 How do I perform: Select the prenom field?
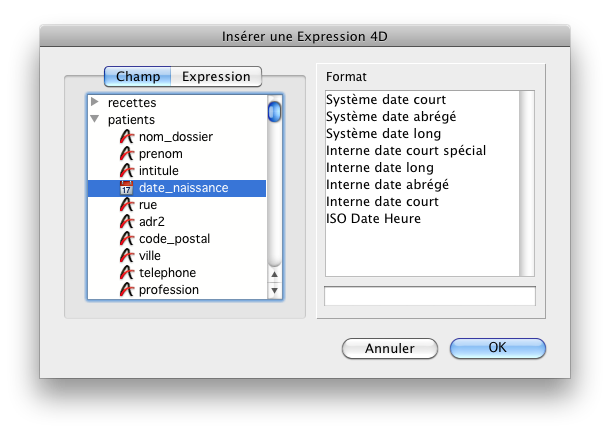point(177,154)
